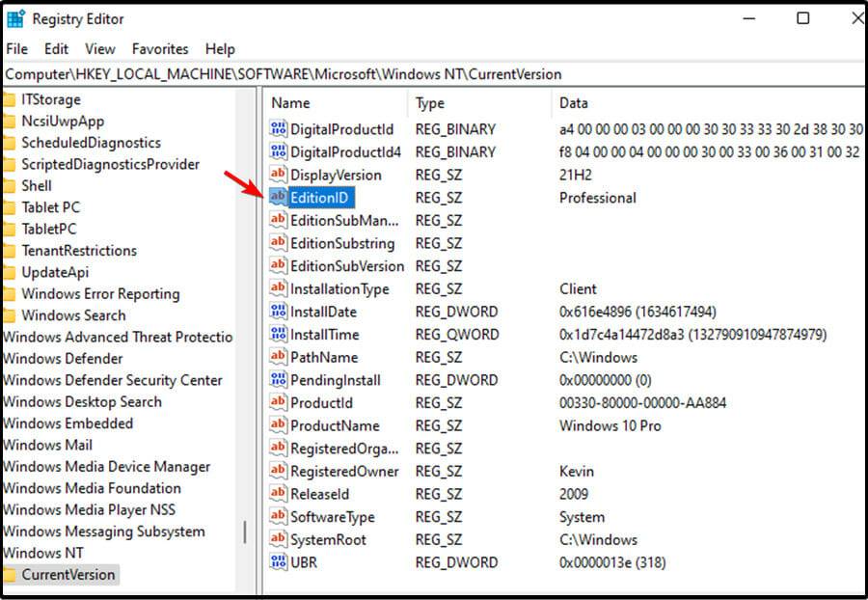
Task: Sort values by the Type column header
Action: (429, 102)
